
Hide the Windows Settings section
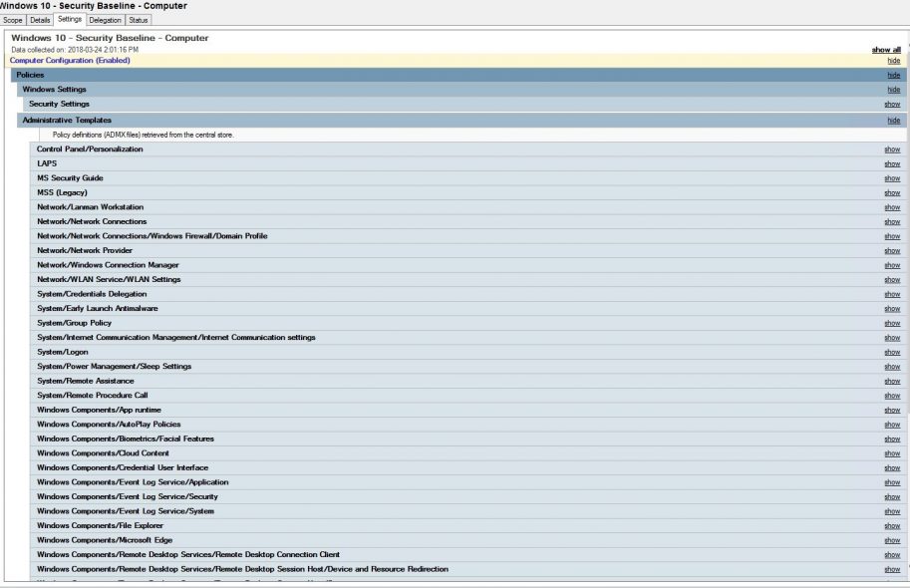[x=893, y=90]
